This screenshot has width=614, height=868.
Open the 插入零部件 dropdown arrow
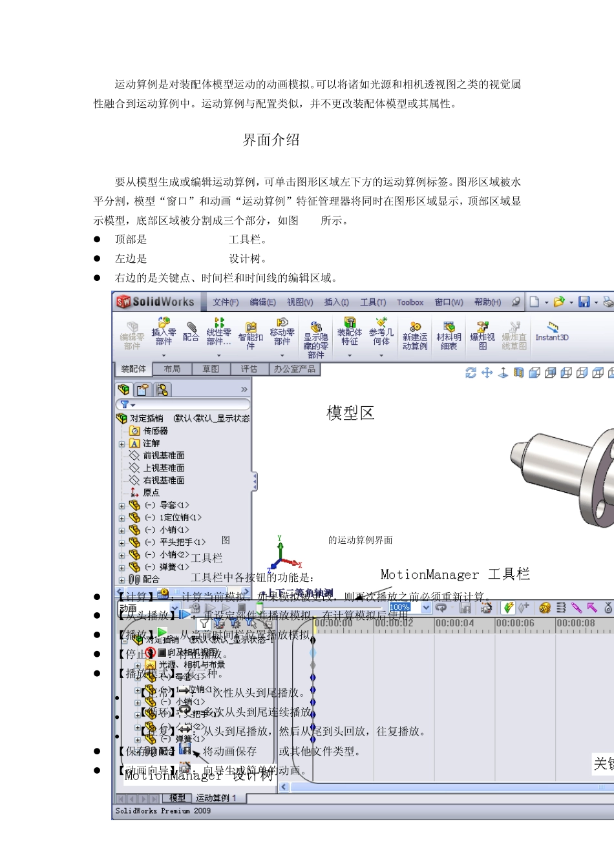pos(164,355)
